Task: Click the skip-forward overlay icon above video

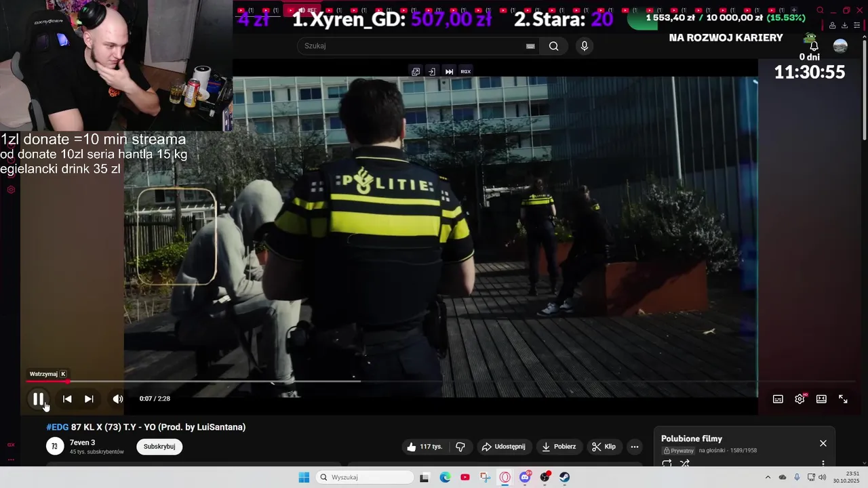Action: pos(449,71)
